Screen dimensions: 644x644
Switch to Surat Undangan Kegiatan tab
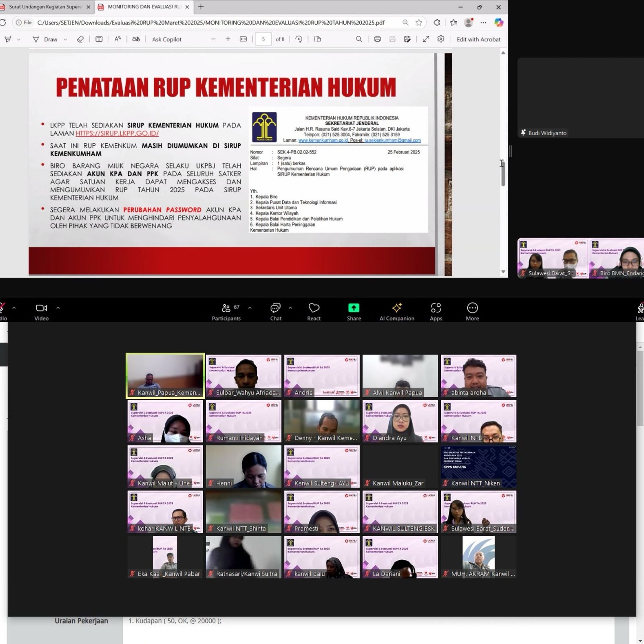(44, 7)
